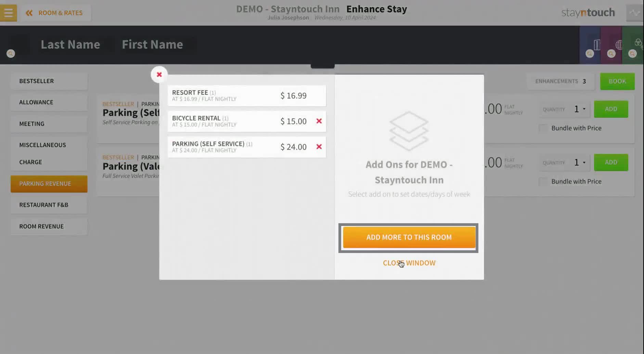The image size is (644, 354).
Task: Click the Enhance Stay title
Action: (x=377, y=9)
